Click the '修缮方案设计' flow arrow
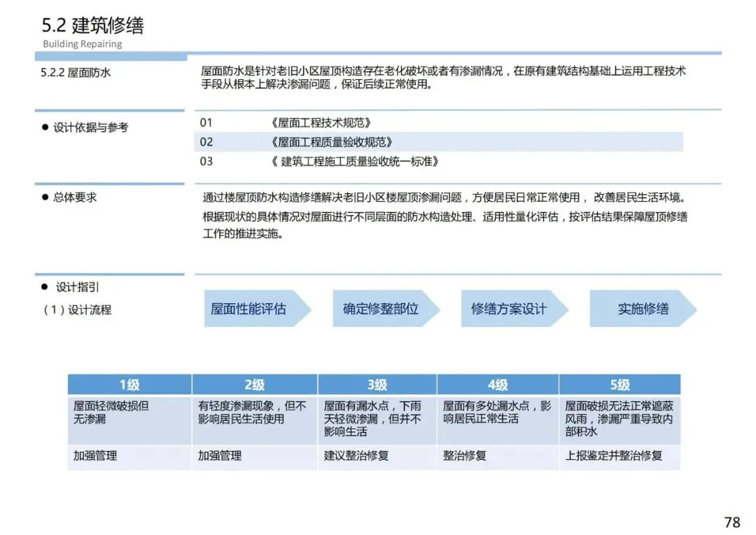 pyautogui.click(x=514, y=309)
